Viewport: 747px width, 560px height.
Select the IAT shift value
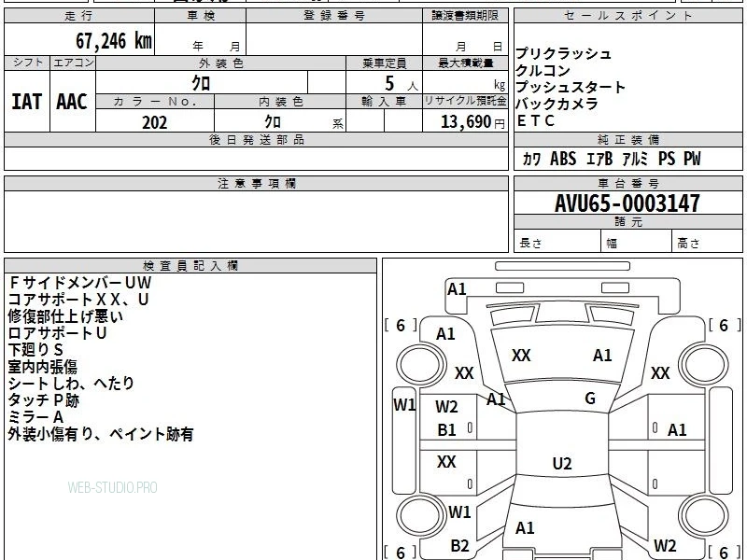pos(27,102)
